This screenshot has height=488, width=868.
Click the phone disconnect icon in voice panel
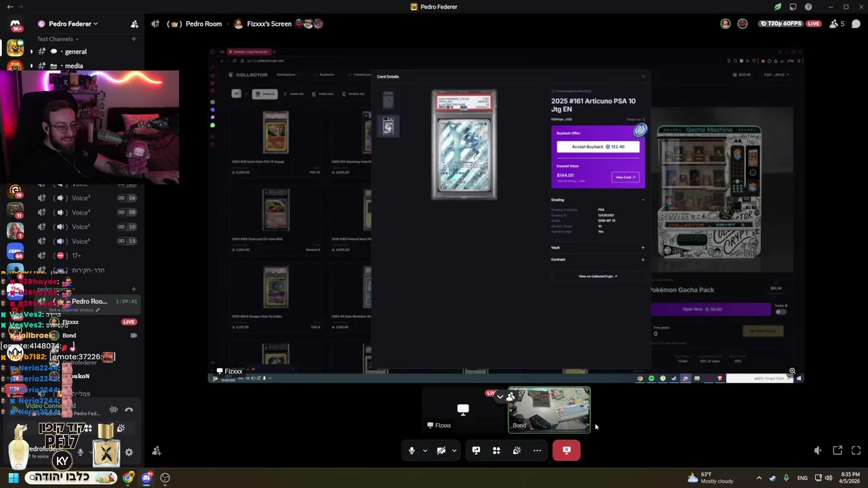[129, 409]
